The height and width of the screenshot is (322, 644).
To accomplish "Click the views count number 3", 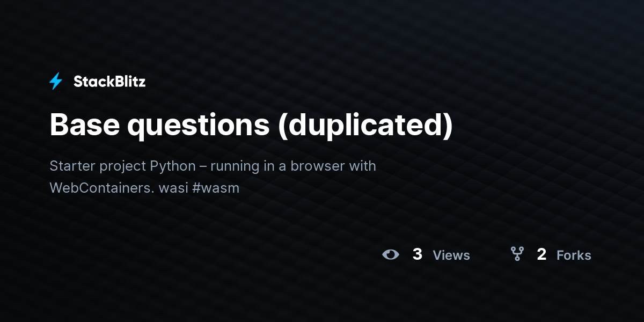I will tap(417, 254).
